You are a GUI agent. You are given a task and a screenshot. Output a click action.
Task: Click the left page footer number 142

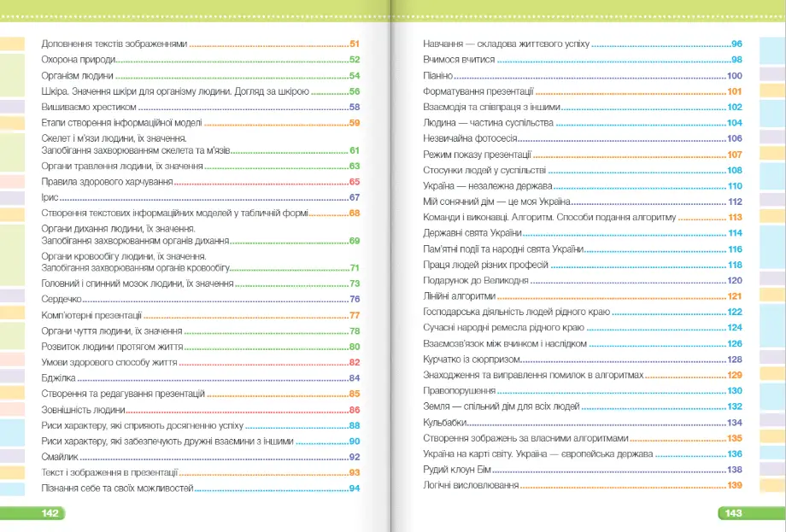point(50,513)
